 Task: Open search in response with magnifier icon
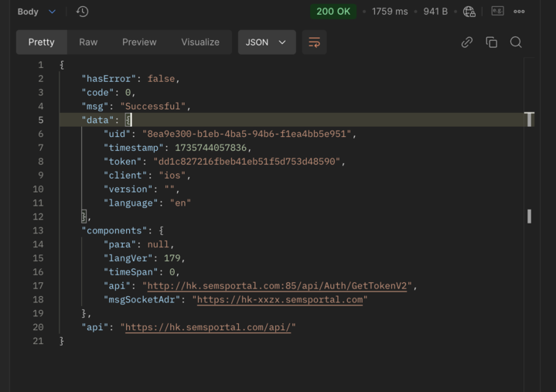(516, 43)
